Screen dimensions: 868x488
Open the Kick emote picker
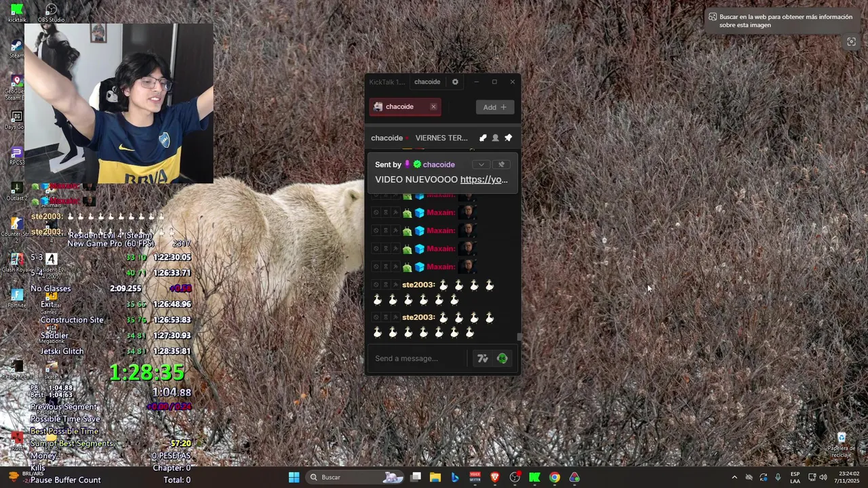point(502,359)
